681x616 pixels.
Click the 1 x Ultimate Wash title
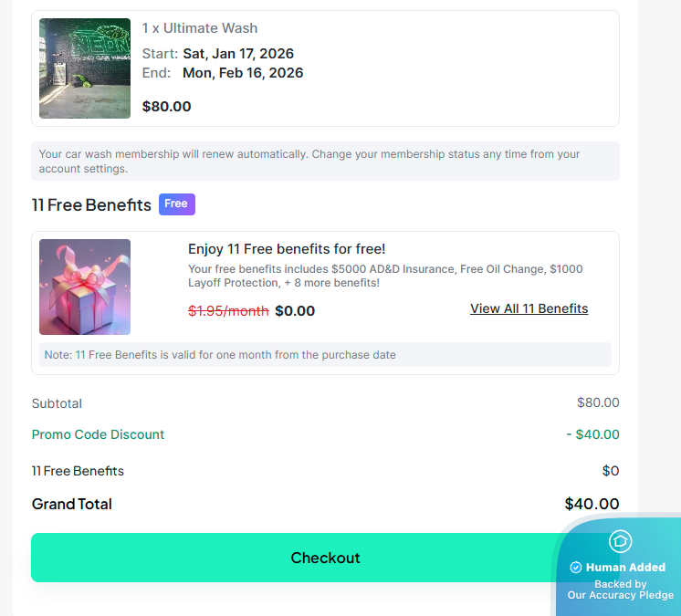pos(200,28)
